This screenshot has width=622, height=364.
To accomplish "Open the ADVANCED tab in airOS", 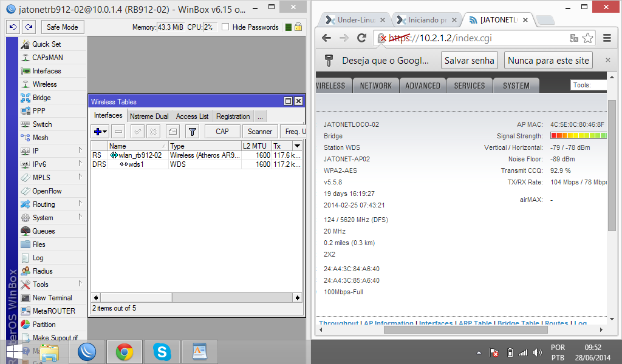I will coord(423,86).
